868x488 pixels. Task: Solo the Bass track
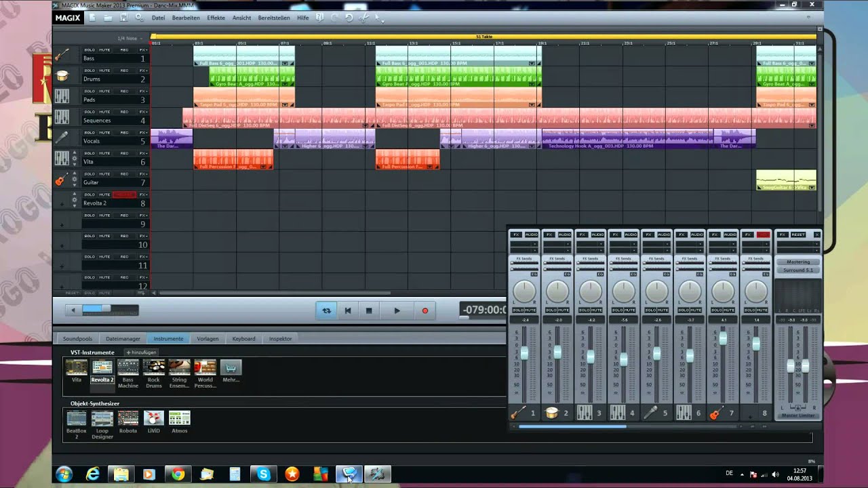[90, 50]
